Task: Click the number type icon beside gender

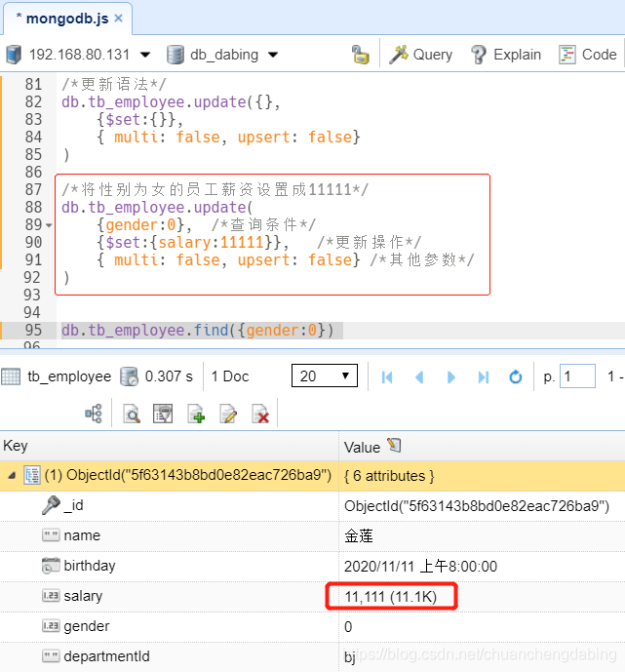Action: pyautogui.click(x=51, y=626)
